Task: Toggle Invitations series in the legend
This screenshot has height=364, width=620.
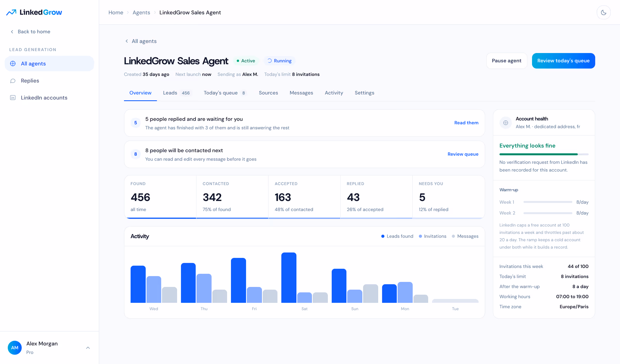Action: click(432, 236)
